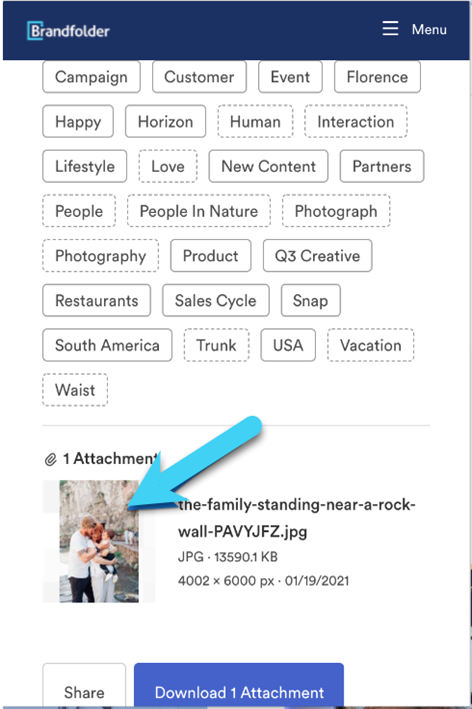Click the suggested Vacation tag

coord(370,345)
